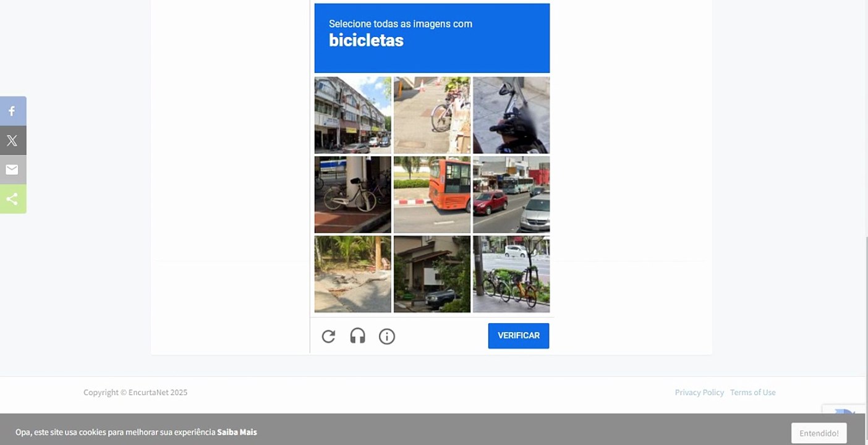The image size is (868, 445).
Task: Open captcha help with the info icon
Action: point(387,336)
